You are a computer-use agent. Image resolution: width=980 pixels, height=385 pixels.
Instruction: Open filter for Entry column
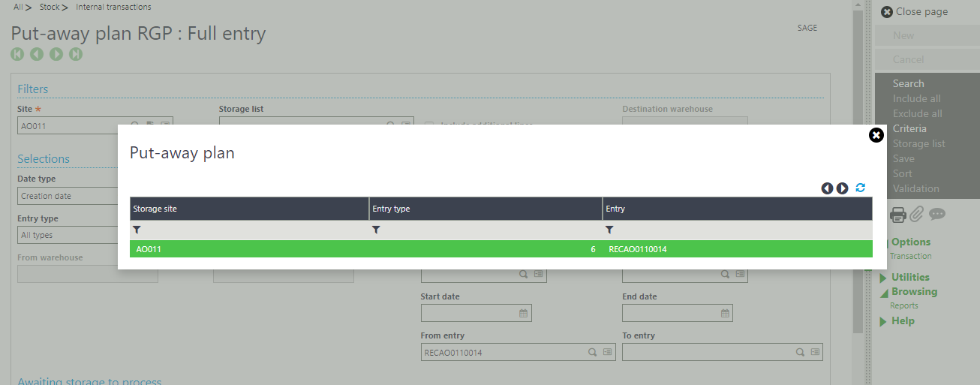[609, 230]
